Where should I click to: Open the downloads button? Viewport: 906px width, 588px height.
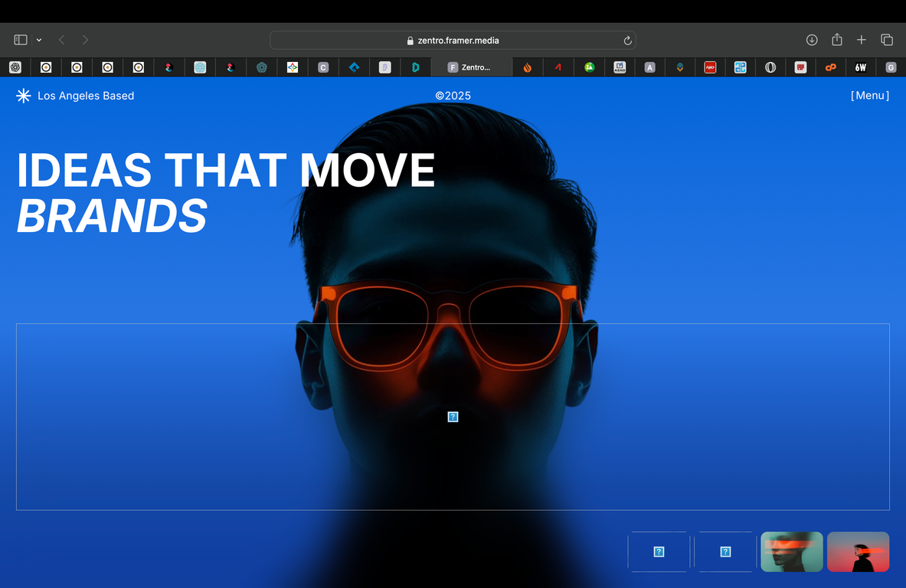pos(812,40)
